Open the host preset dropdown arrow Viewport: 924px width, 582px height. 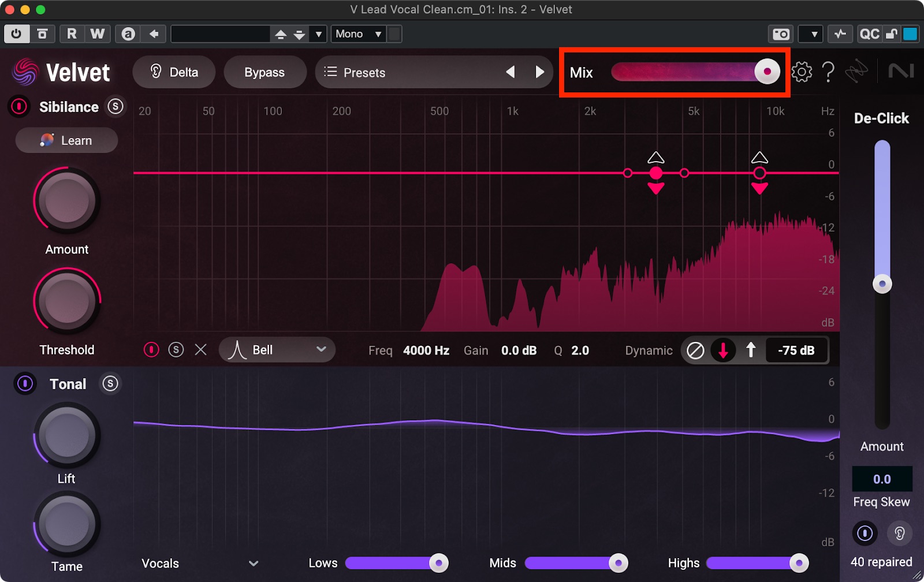318,34
